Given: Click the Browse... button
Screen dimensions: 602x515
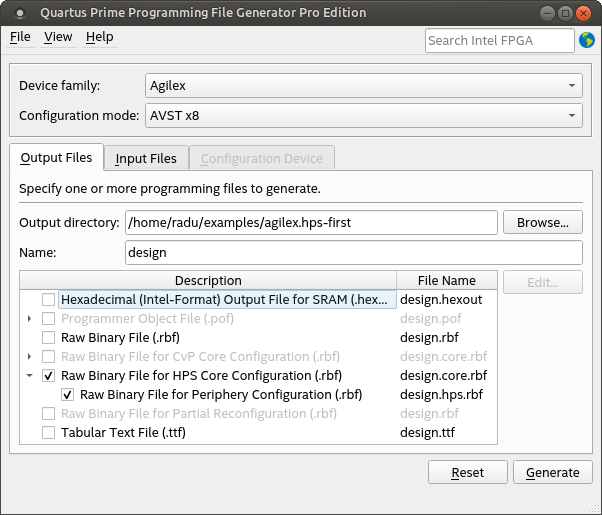Looking at the screenshot, I should [x=542, y=222].
